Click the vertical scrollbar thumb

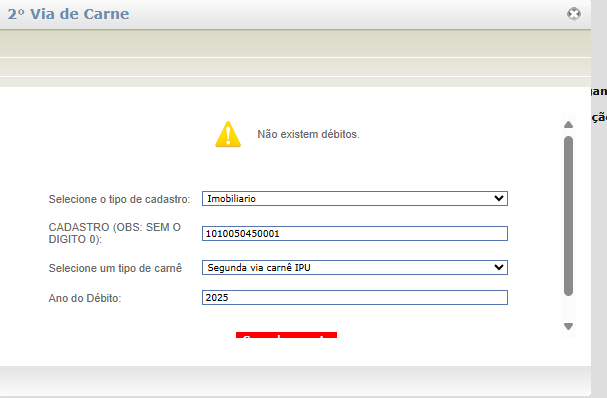pyautogui.click(x=568, y=216)
